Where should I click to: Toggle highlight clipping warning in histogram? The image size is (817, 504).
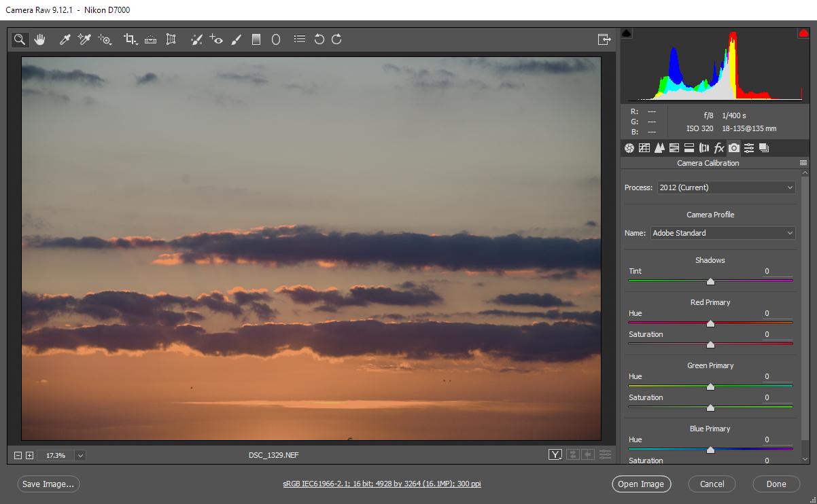[x=803, y=33]
